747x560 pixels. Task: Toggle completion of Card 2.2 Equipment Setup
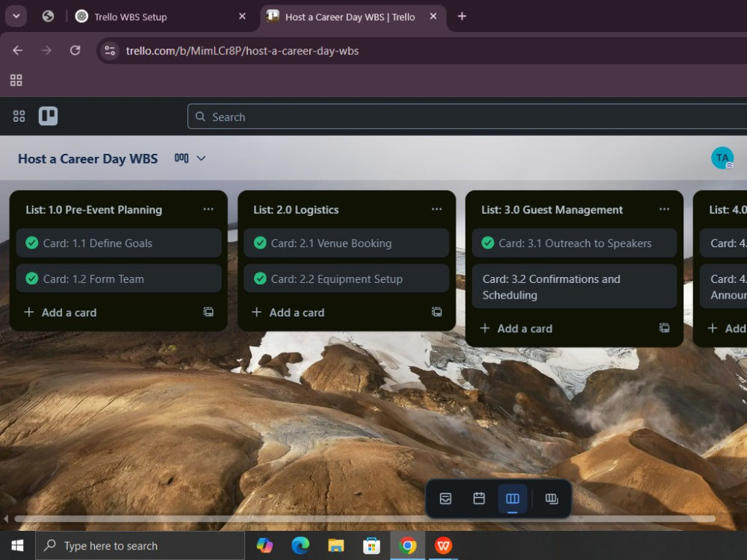tap(260, 279)
